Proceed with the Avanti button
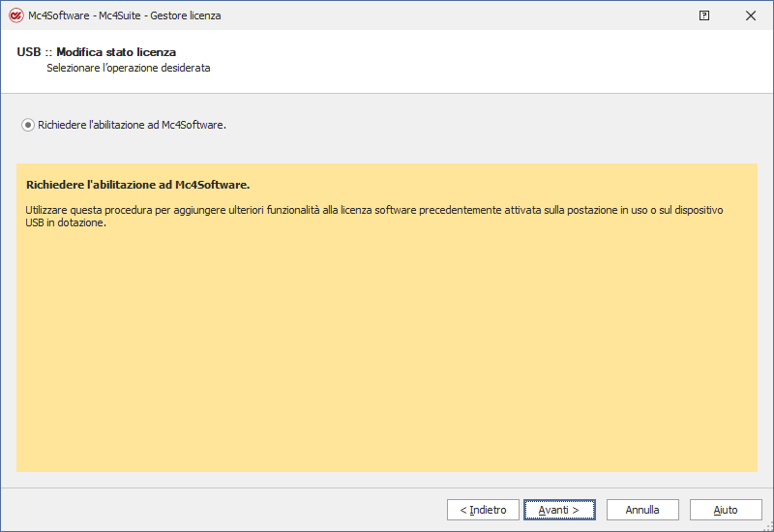 (x=559, y=510)
